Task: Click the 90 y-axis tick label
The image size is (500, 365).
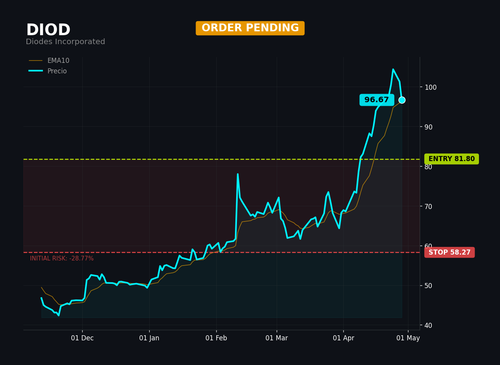Action: (428, 127)
